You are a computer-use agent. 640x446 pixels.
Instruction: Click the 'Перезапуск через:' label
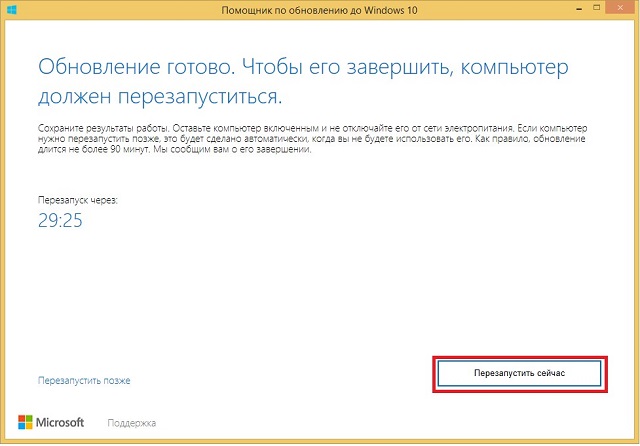pos(78,200)
